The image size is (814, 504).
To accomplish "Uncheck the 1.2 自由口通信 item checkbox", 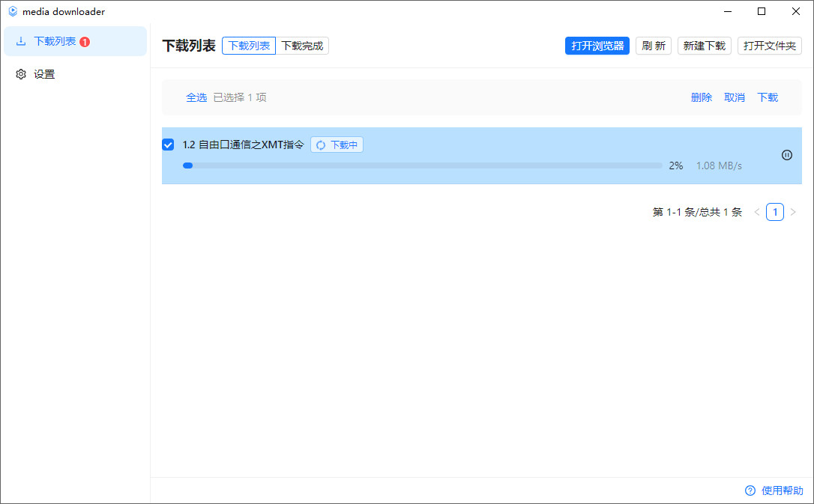I will coord(169,145).
